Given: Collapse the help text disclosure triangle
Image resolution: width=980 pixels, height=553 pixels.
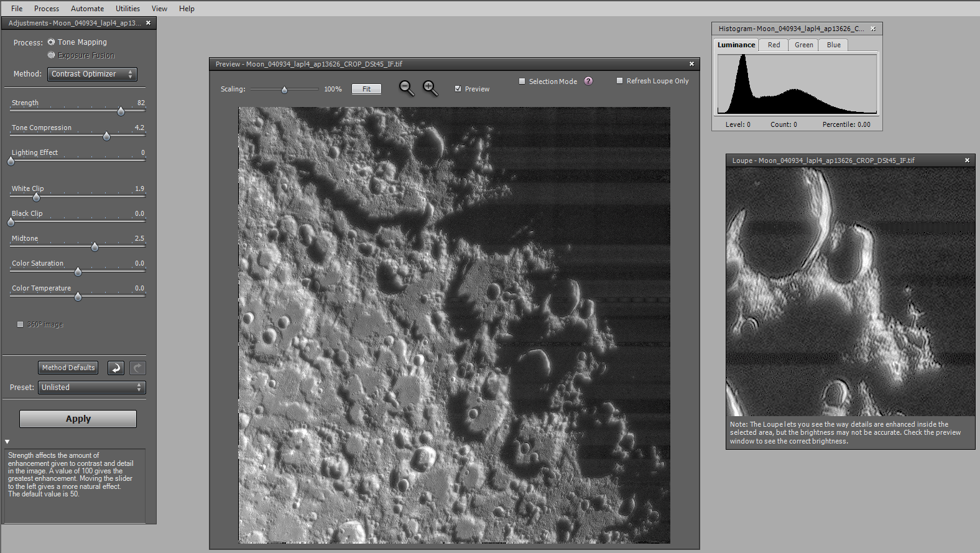Looking at the screenshot, I should [x=7, y=442].
